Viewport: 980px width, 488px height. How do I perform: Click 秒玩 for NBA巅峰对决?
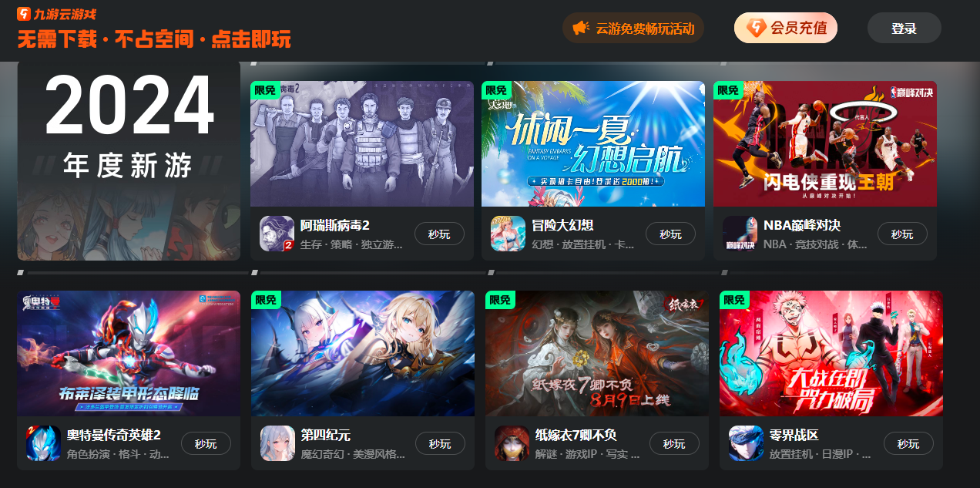point(902,234)
